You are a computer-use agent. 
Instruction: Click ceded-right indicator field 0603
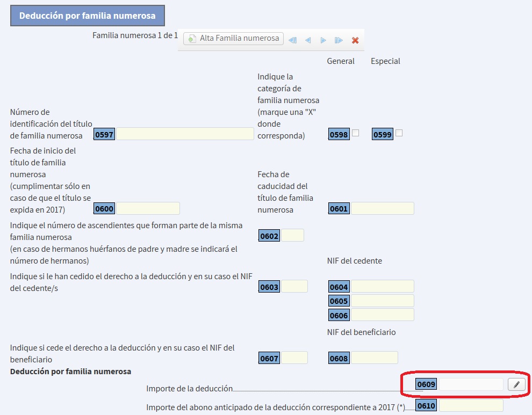[x=294, y=286]
